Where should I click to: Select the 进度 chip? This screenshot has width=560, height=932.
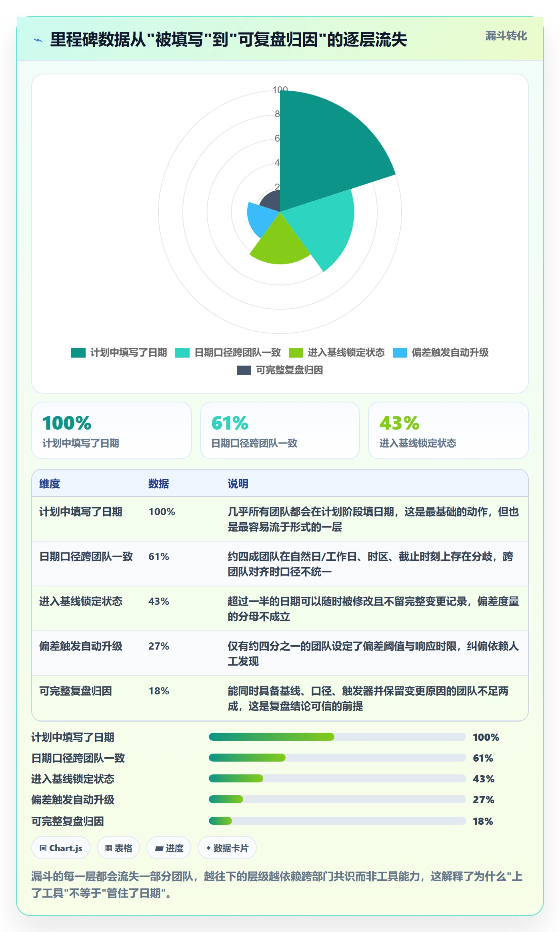pos(169,848)
